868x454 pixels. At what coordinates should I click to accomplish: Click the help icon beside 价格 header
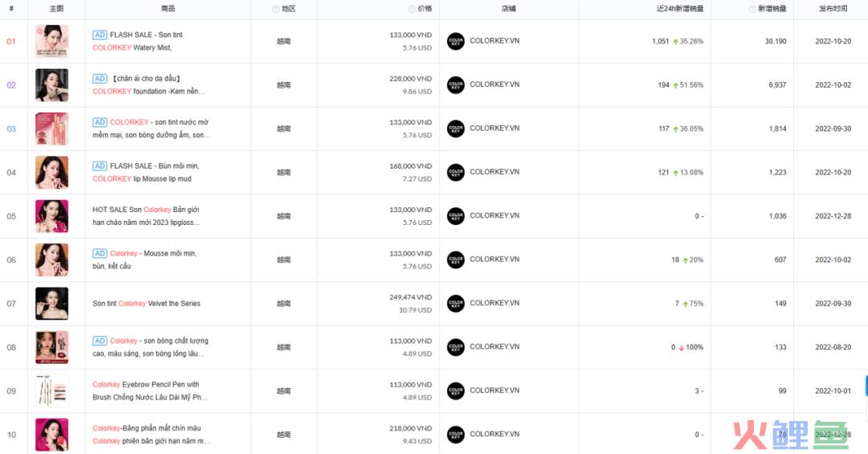[411, 9]
